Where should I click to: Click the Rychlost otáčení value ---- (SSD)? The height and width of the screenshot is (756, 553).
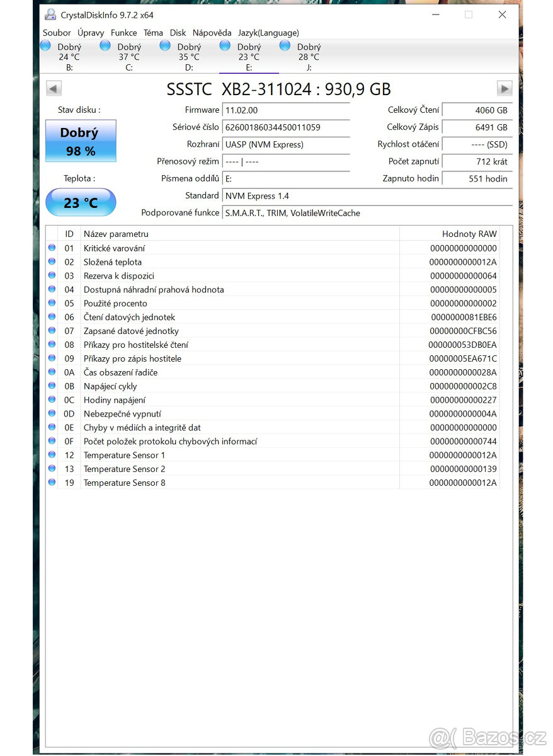coord(477,144)
